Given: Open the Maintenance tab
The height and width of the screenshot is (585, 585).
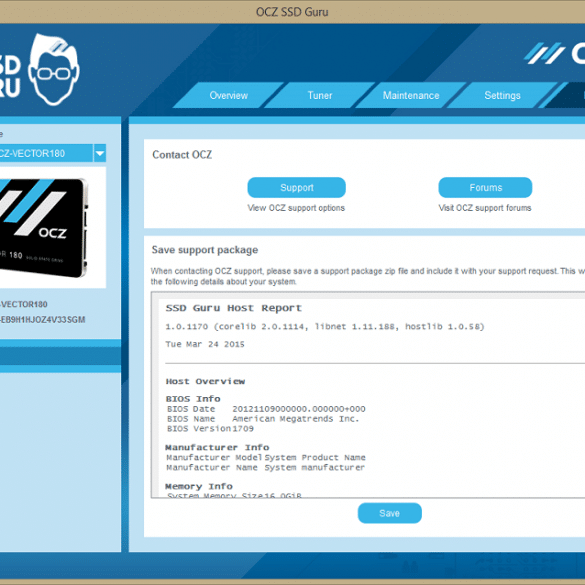Looking at the screenshot, I should (x=411, y=96).
